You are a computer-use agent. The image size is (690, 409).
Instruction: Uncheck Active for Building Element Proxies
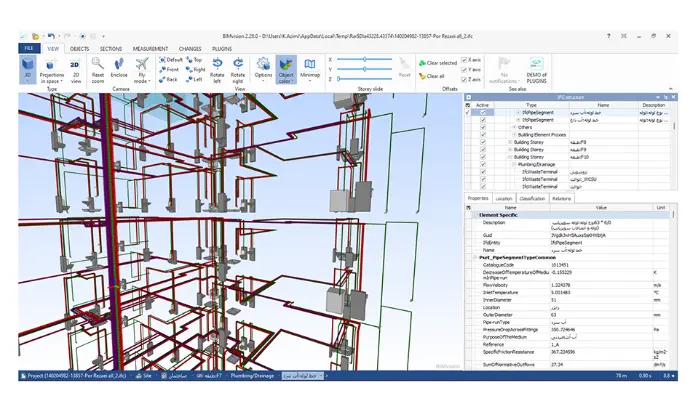click(483, 135)
